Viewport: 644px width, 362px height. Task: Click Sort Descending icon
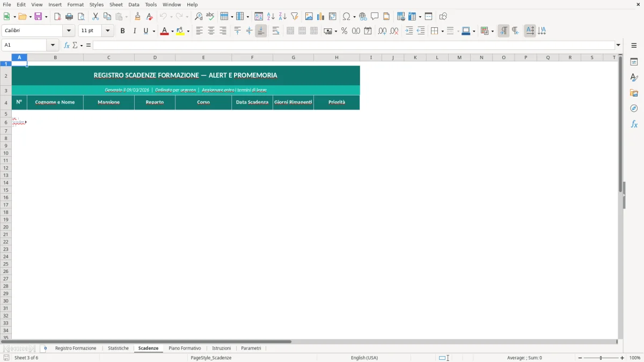pos(283,17)
